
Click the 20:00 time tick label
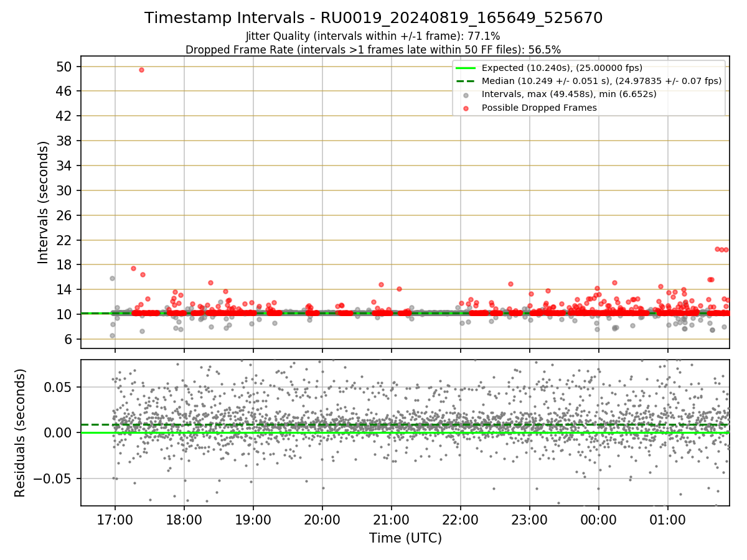click(322, 519)
